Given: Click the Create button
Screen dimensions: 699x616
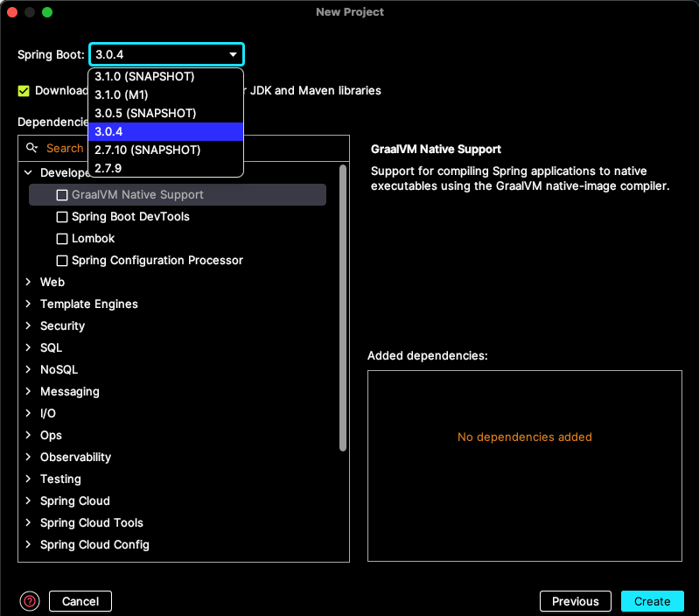Looking at the screenshot, I should point(652,601).
